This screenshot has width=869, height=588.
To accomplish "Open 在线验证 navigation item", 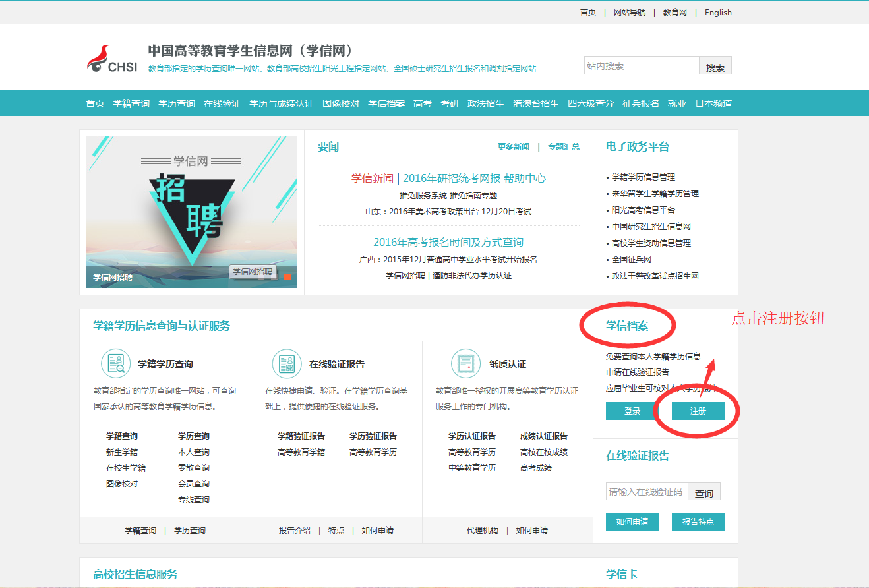I will coord(222,103).
